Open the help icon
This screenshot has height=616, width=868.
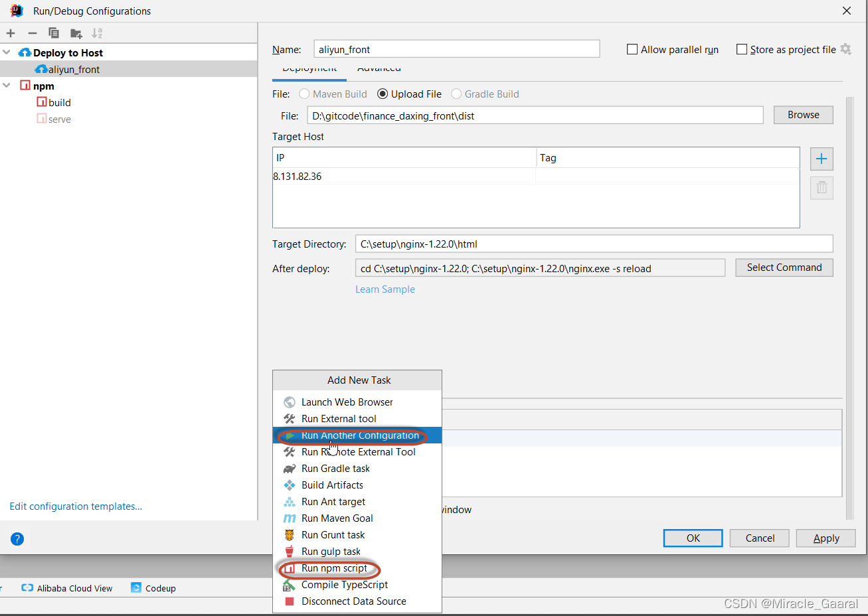(17, 539)
